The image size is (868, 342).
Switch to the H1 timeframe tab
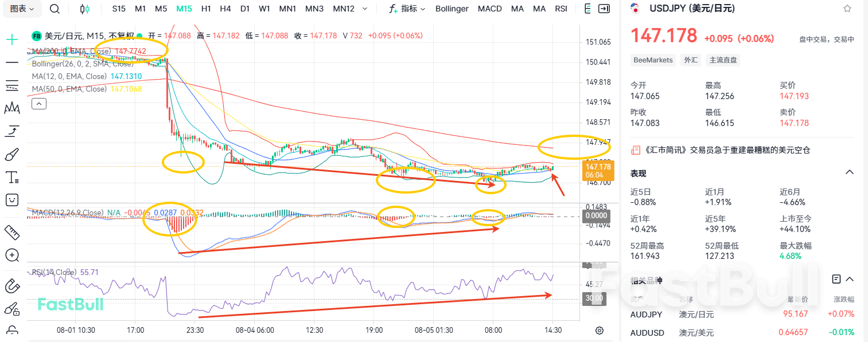(206, 9)
